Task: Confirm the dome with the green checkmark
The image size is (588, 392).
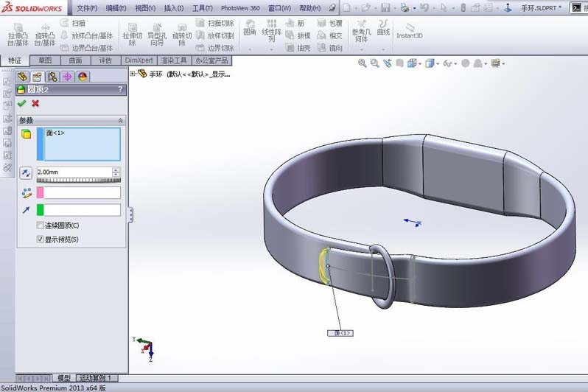Action: tap(21, 103)
